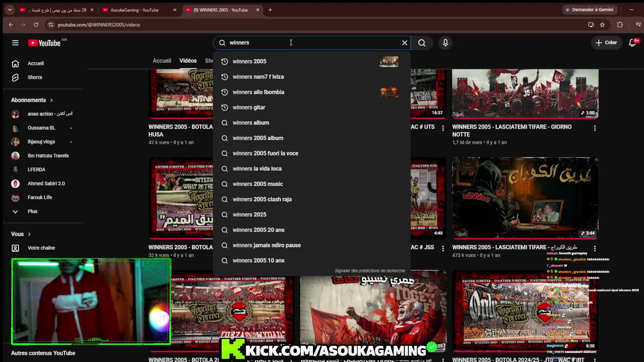Expand the Abonnements section

[x=32, y=100]
